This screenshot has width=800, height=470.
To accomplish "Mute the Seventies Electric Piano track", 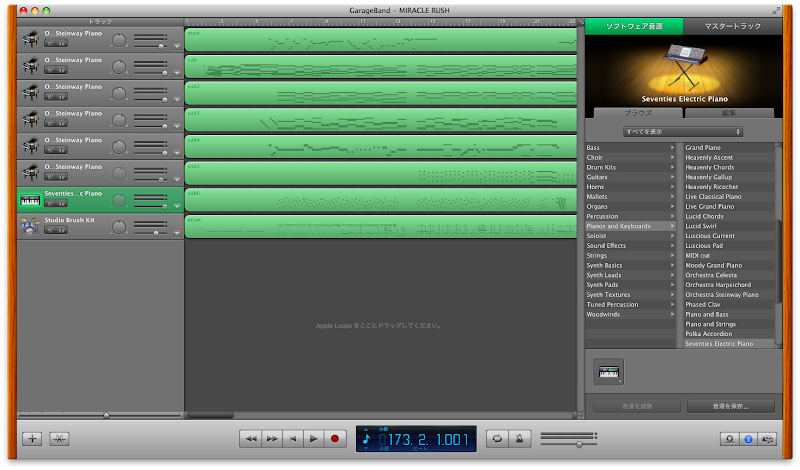I will 50,204.
